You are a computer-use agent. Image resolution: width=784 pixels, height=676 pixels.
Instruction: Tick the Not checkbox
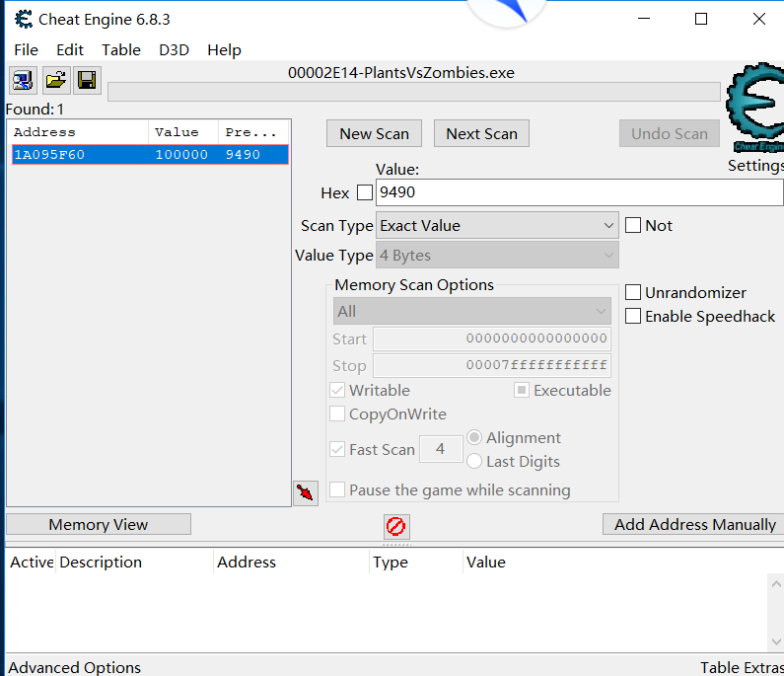[633, 225]
